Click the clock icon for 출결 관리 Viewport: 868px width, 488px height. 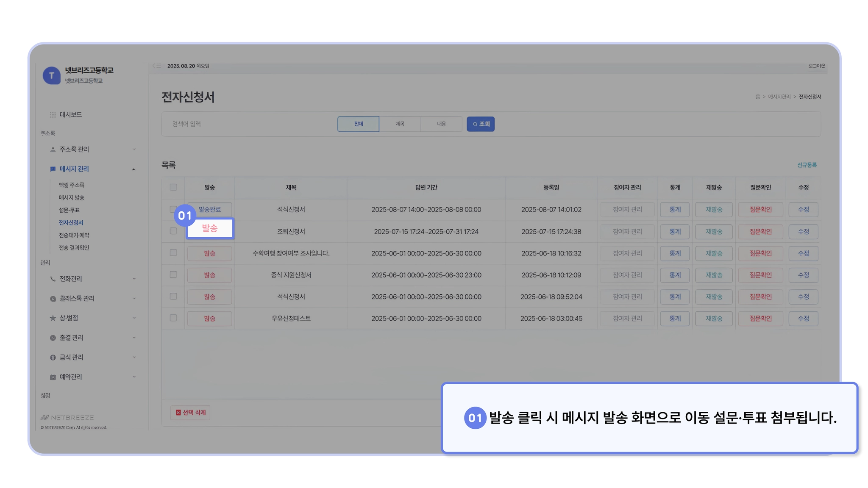[x=53, y=338]
